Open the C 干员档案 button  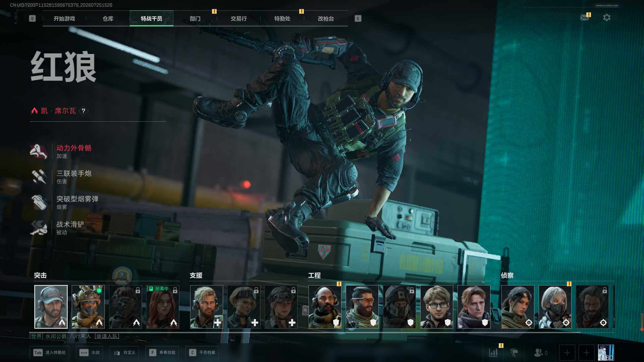click(202, 353)
